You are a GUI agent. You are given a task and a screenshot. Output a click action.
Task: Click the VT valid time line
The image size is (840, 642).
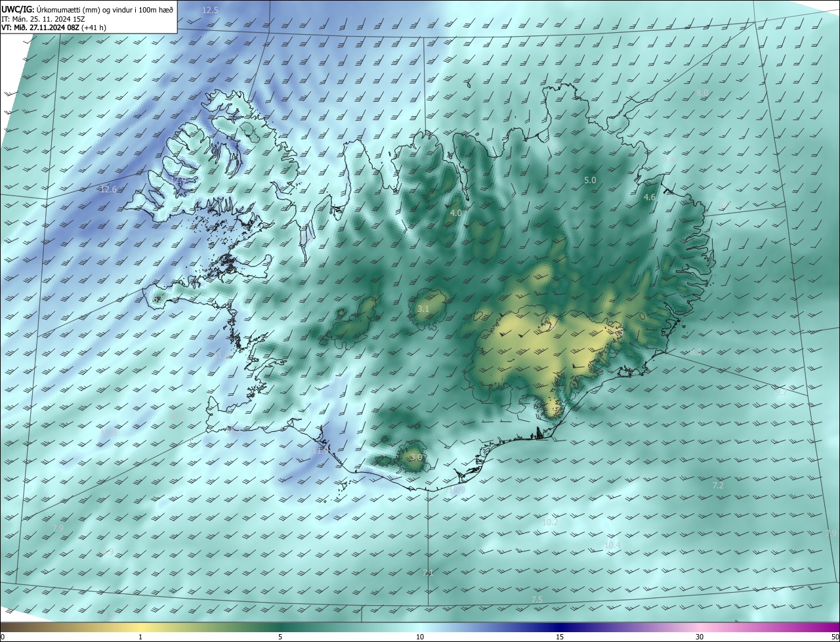(53, 28)
